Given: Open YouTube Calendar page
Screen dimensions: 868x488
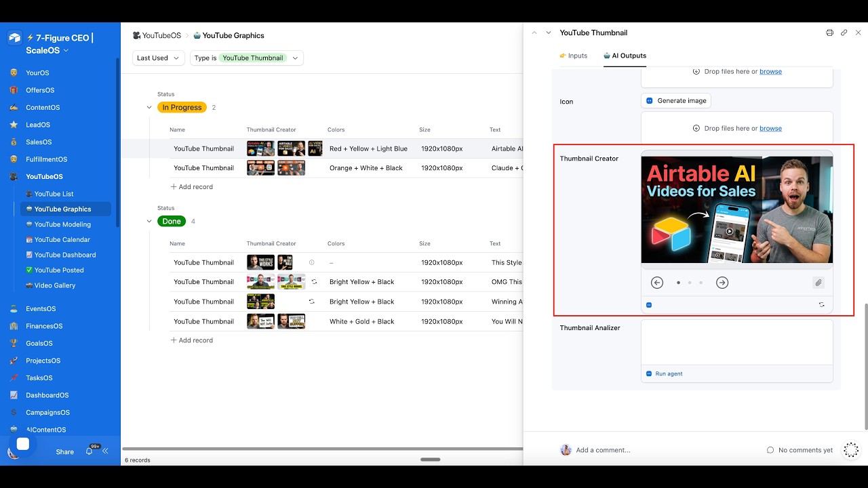Looking at the screenshot, I should [62, 239].
